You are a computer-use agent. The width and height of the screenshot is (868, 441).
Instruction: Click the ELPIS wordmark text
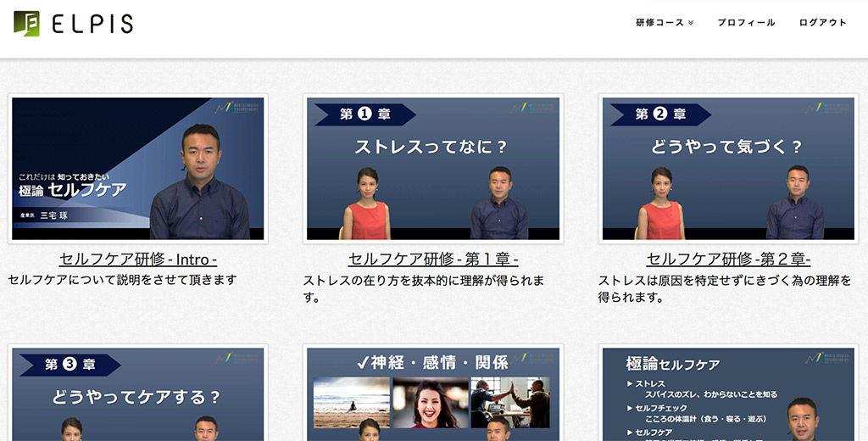92,24
